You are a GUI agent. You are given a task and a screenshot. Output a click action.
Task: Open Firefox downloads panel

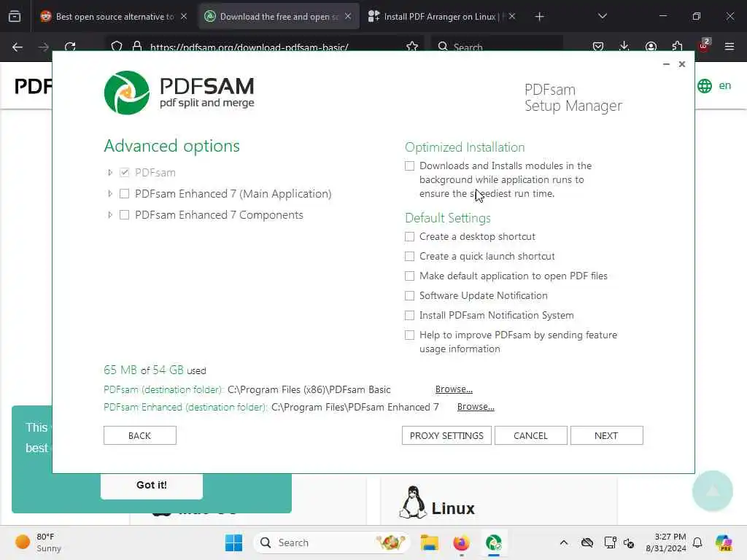[x=624, y=46]
